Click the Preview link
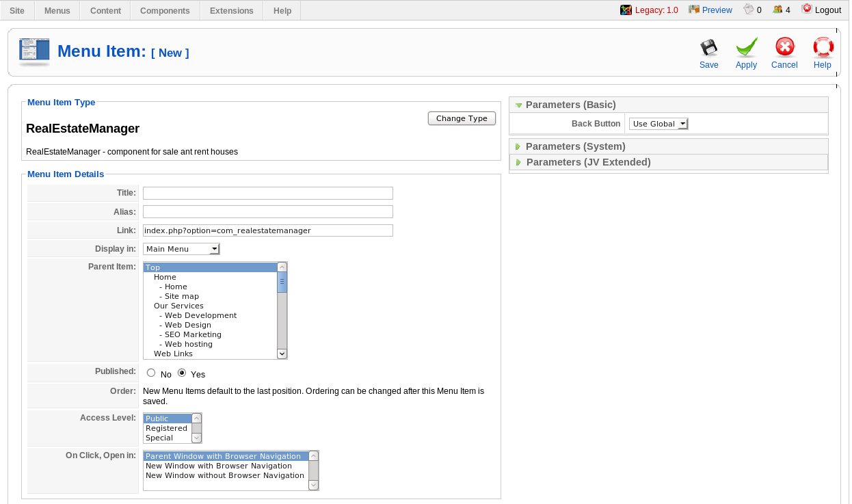This screenshot has height=504, width=852. (717, 10)
